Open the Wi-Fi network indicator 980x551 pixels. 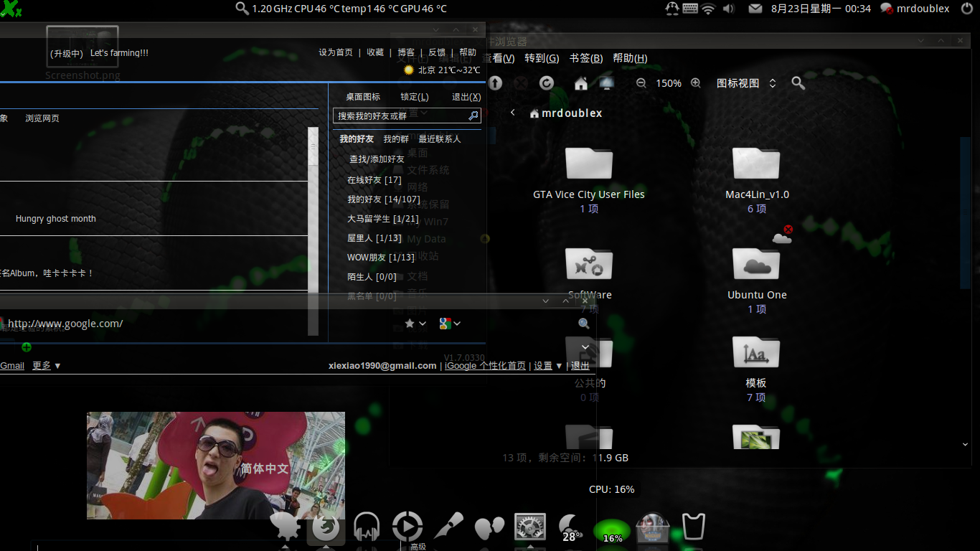pyautogui.click(x=708, y=9)
